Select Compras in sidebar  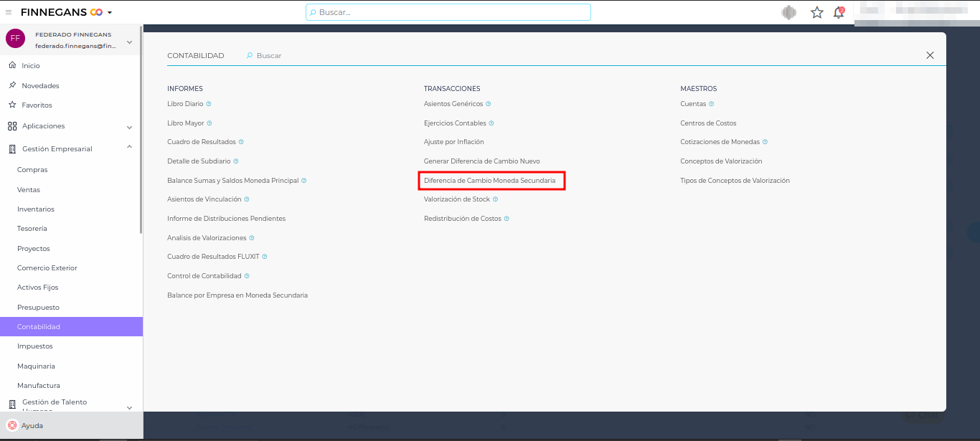[32, 170]
